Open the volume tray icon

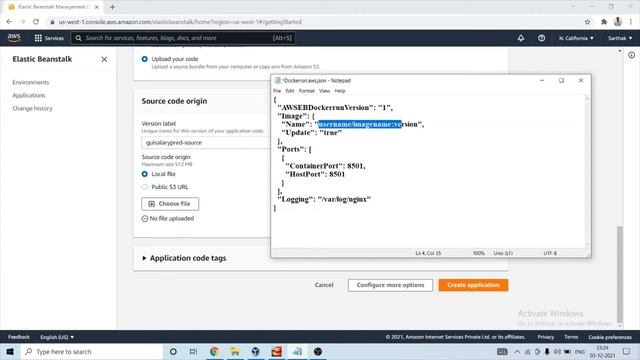click(x=557, y=351)
